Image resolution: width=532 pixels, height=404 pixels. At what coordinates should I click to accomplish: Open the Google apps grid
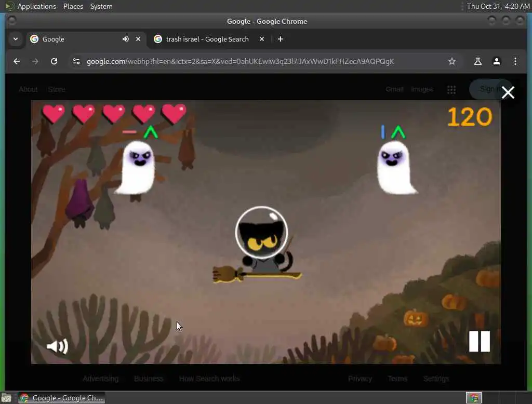(451, 89)
